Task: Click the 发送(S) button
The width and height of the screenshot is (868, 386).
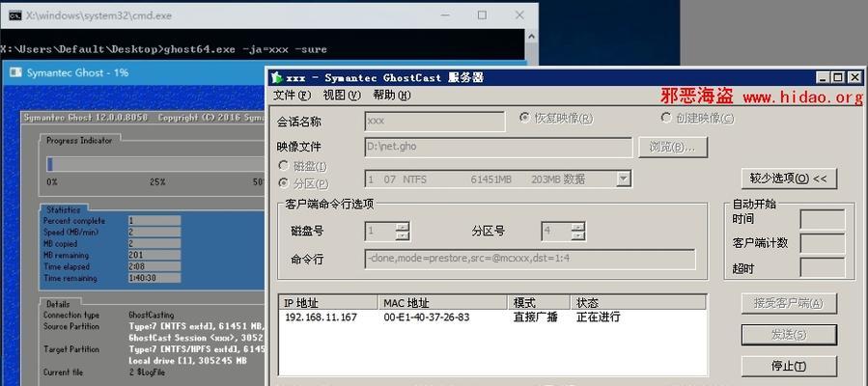Action: 789,335
